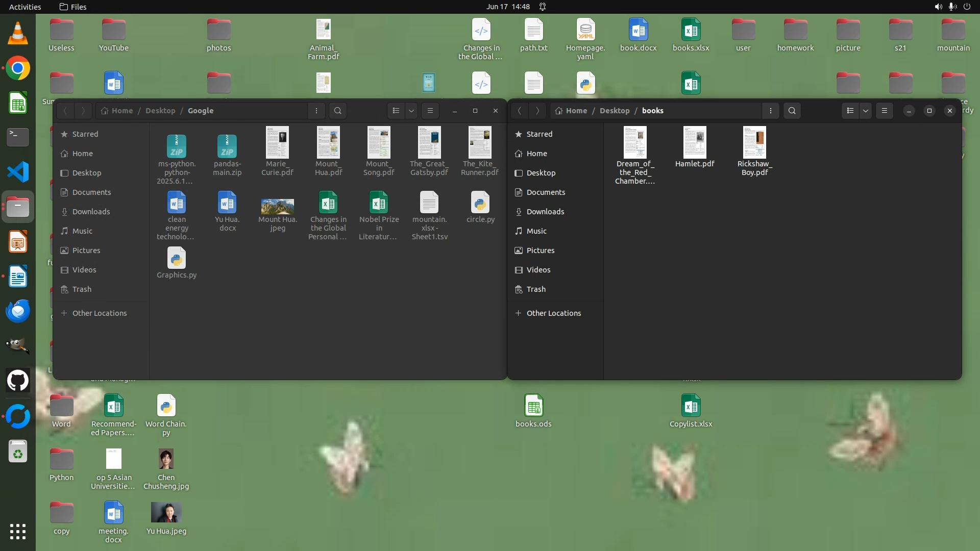Open view options dropdown in books window

[866, 111]
